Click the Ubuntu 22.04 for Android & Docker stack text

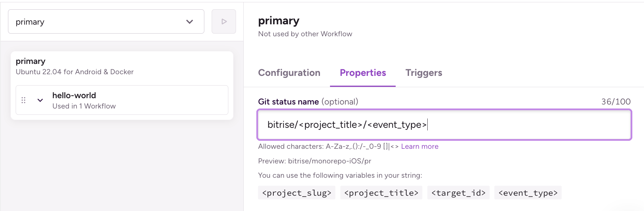click(x=75, y=72)
